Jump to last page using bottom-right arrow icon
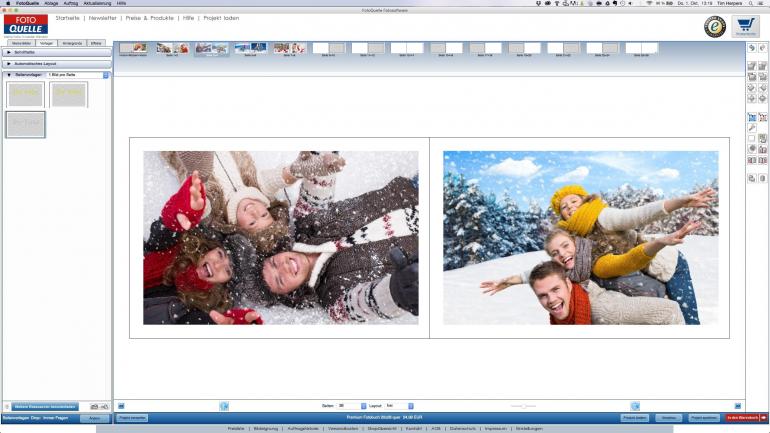 [x=738, y=406]
